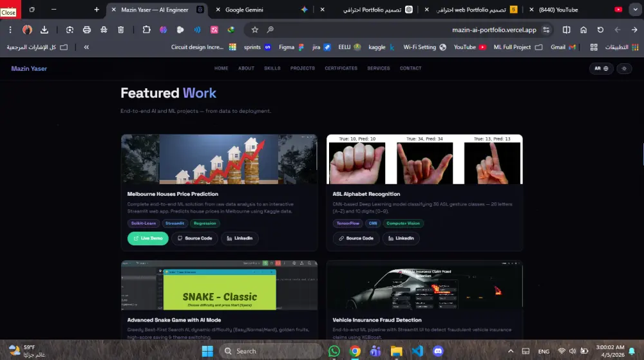Show hidden system tray icons chevron

pyautogui.click(x=511, y=351)
